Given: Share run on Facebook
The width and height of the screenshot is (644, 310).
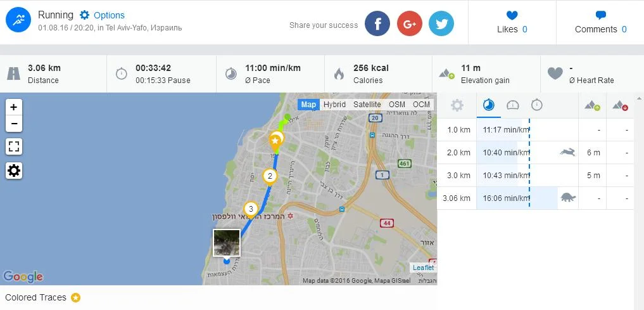Looking at the screenshot, I should (377, 23).
